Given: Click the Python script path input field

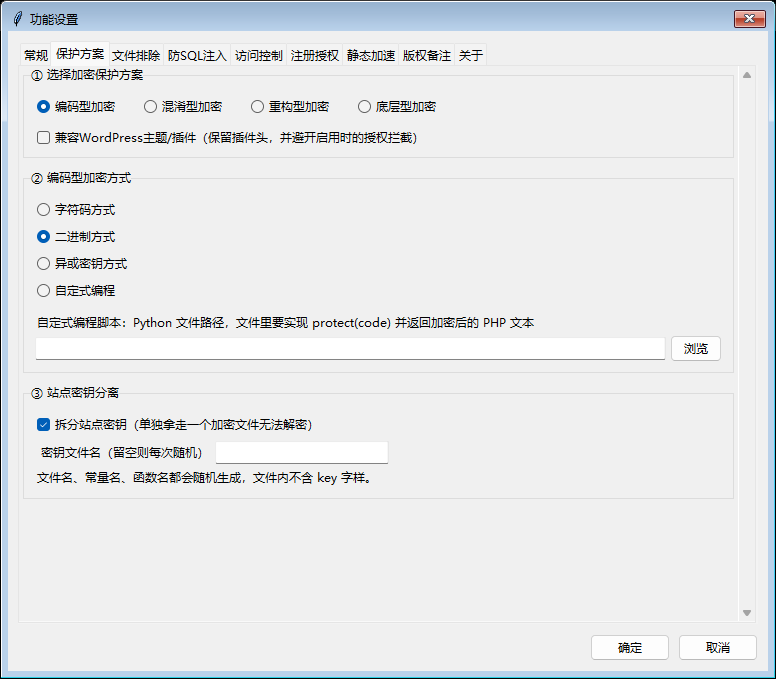Looking at the screenshot, I should [350, 349].
